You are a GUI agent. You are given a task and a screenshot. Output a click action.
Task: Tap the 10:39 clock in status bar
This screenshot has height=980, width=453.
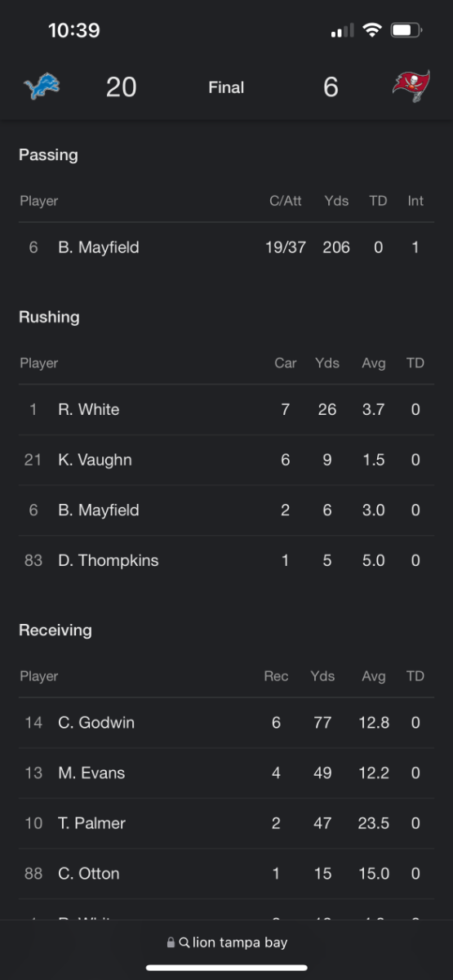[x=73, y=30]
